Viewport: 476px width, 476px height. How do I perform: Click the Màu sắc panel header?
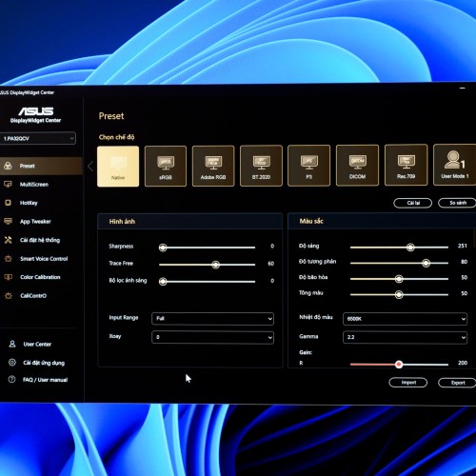[382, 221]
